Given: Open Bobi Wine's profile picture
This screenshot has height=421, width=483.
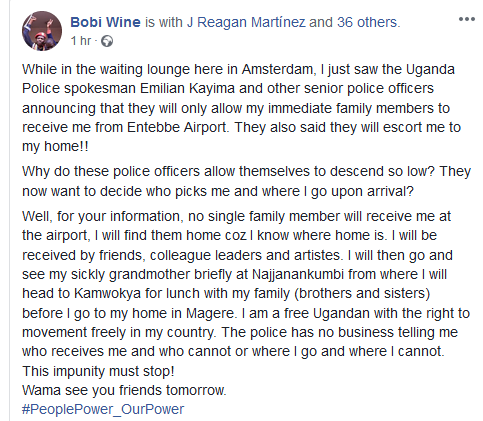Looking at the screenshot, I should point(42,31).
